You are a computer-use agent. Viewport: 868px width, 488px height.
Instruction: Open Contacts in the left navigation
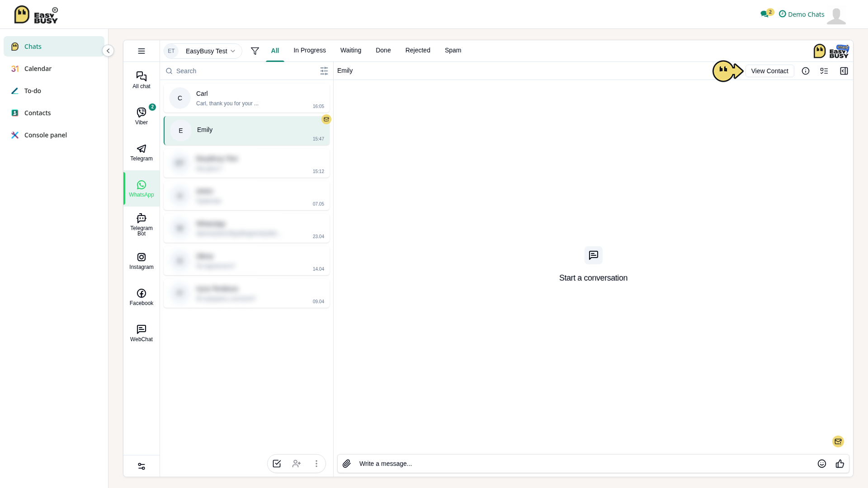(x=54, y=113)
